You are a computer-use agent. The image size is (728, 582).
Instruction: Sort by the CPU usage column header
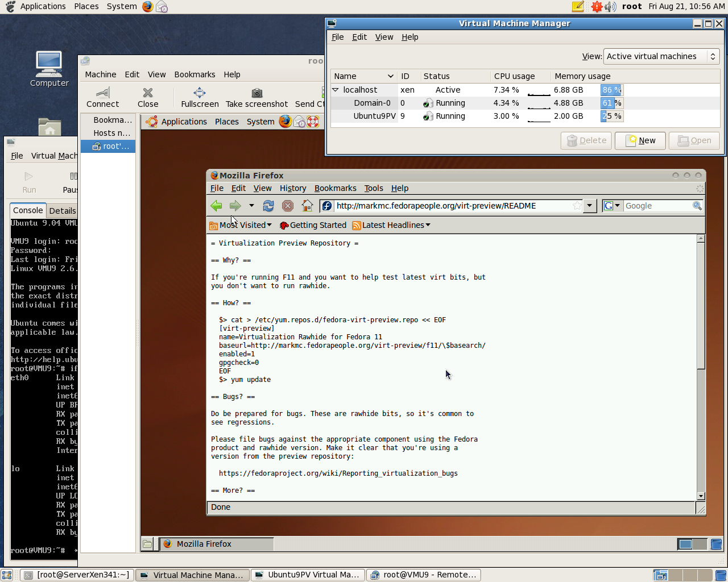click(520, 76)
